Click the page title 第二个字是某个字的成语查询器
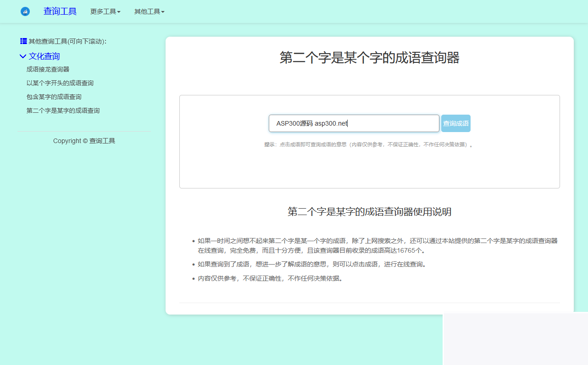The image size is (588, 365). point(370,58)
